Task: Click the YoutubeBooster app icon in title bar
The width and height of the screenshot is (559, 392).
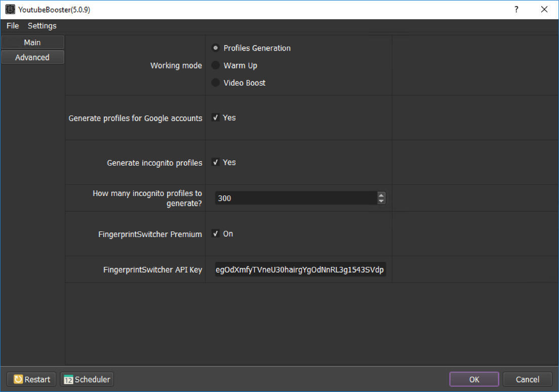Action: (10, 10)
